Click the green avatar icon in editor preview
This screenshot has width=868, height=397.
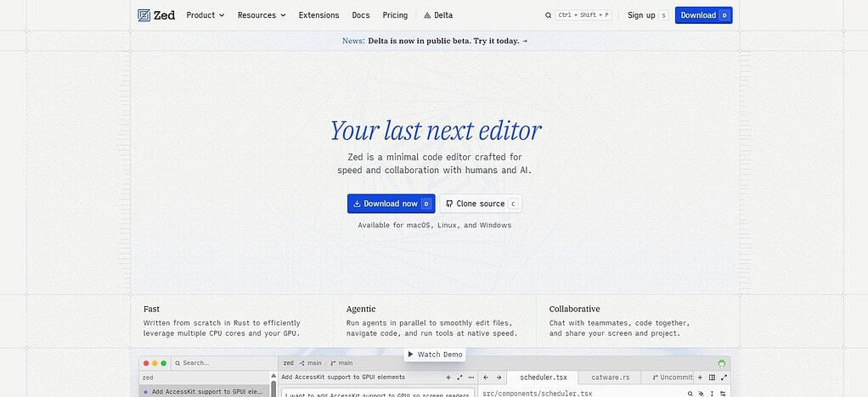(x=721, y=363)
